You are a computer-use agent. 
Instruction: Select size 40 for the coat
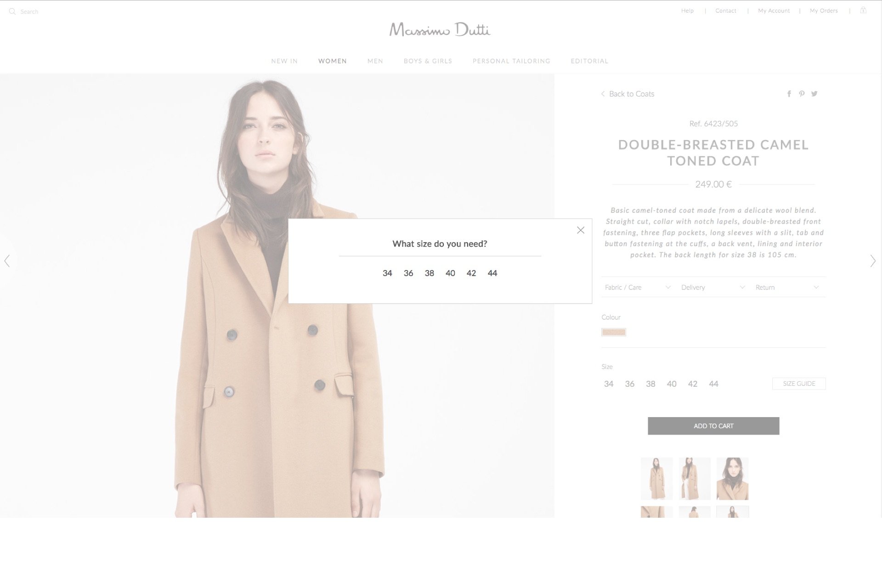(x=450, y=273)
